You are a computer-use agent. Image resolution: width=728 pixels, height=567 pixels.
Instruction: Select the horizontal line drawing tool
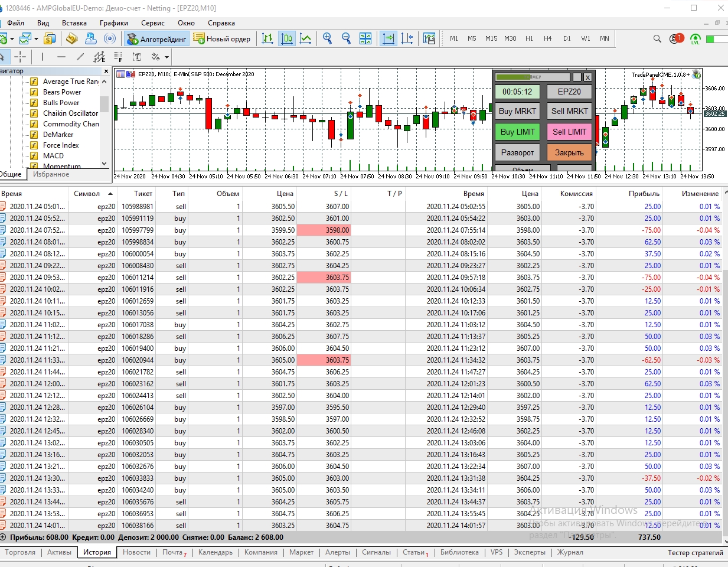[61, 57]
